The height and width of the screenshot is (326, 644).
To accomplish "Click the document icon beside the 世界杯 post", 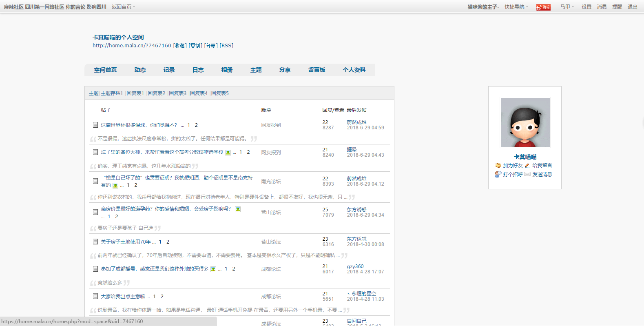I will pos(95,125).
